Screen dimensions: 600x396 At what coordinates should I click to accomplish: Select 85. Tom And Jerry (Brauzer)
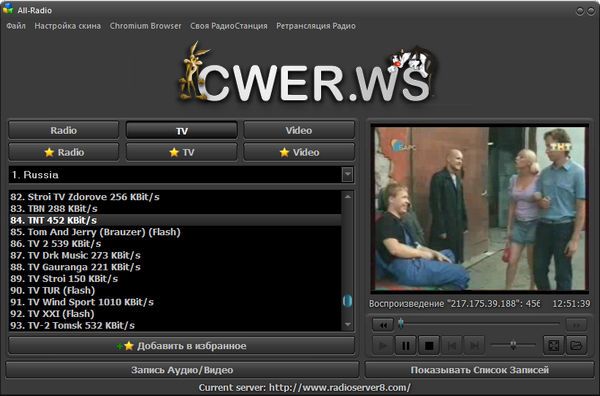(175, 232)
